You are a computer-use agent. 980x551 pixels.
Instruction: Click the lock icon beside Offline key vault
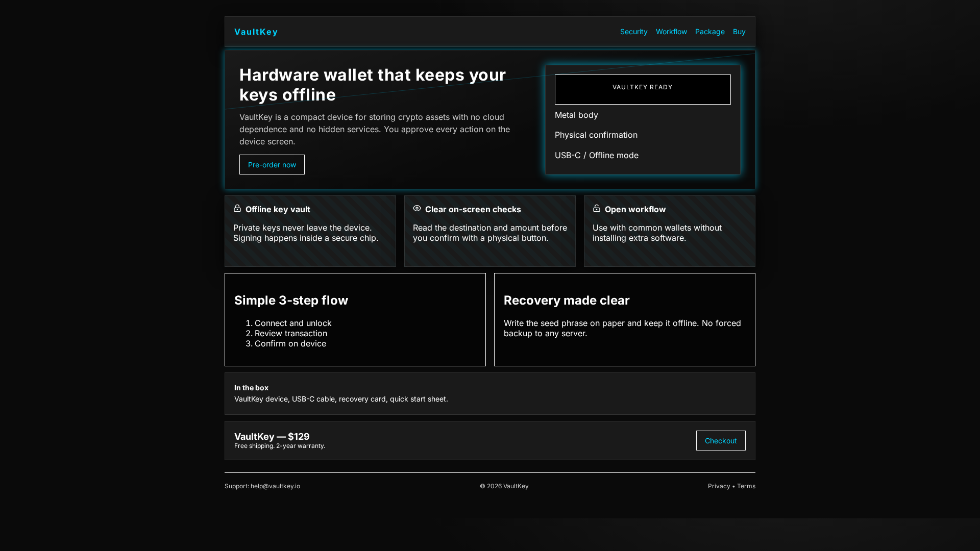pos(237,208)
